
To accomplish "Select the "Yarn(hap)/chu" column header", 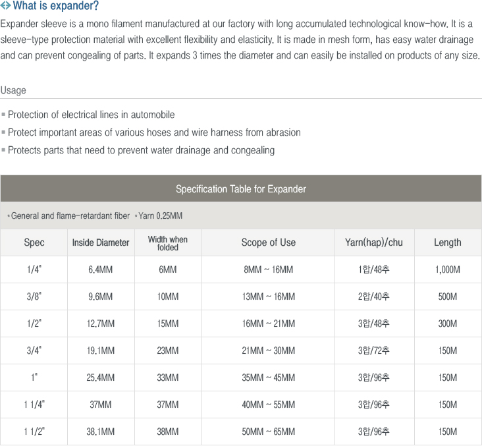I will click(x=374, y=242).
